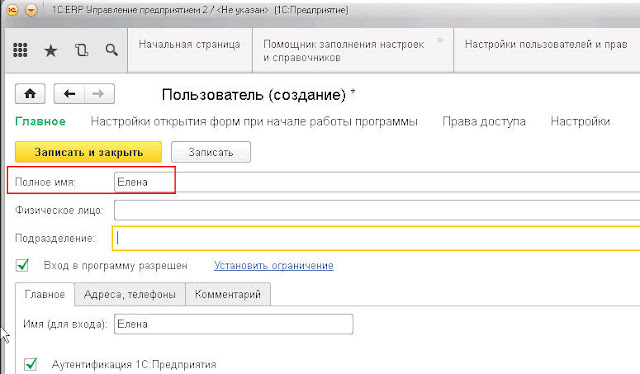
Task: Open the History icon
Action: tap(81, 50)
